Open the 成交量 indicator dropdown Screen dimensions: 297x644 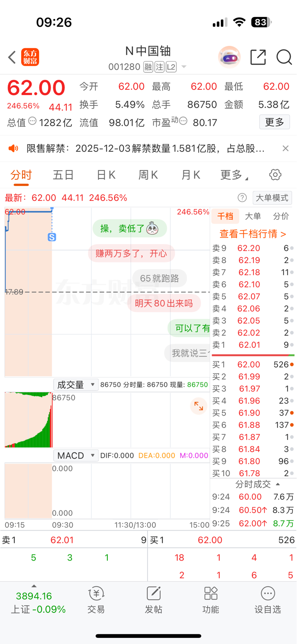[x=76, y=385]
